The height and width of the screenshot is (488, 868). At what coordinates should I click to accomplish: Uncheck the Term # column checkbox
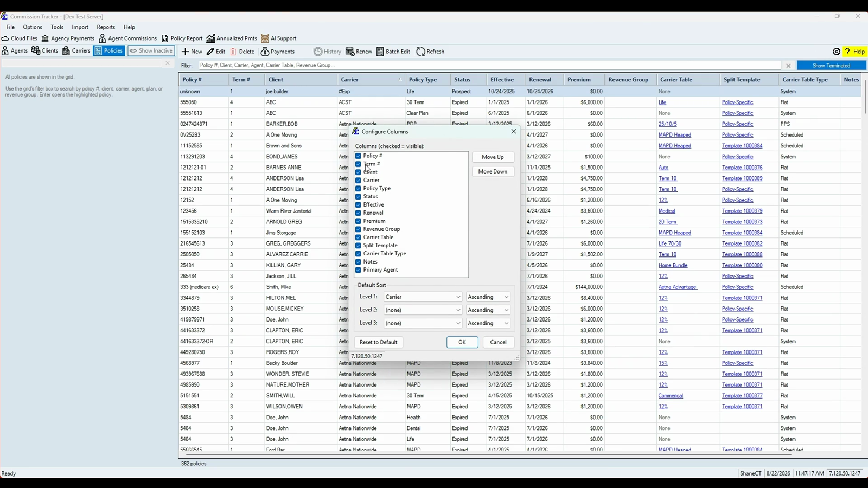click(358, 164)
